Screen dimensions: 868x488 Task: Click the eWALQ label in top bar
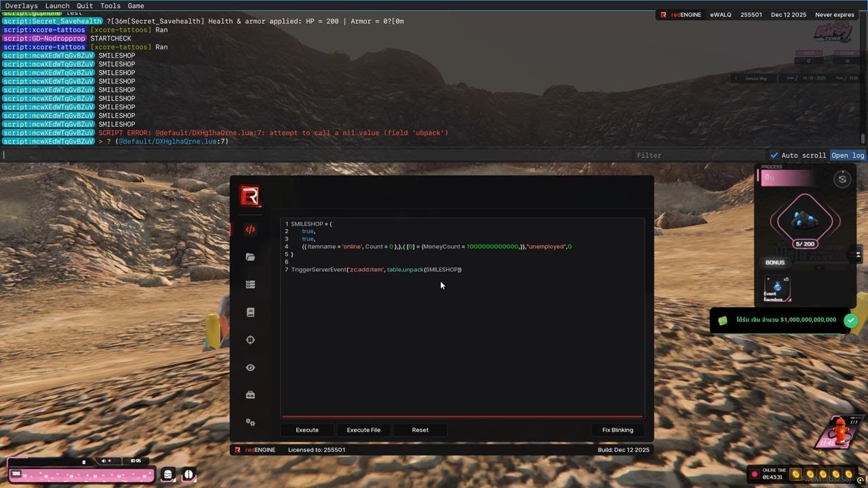point(721,15)
